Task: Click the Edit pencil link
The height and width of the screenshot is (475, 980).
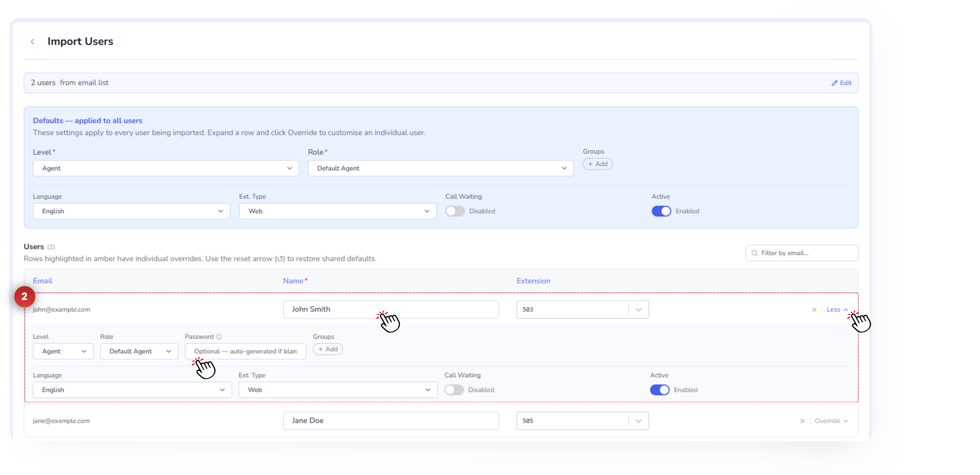Action: coord(841,83)
